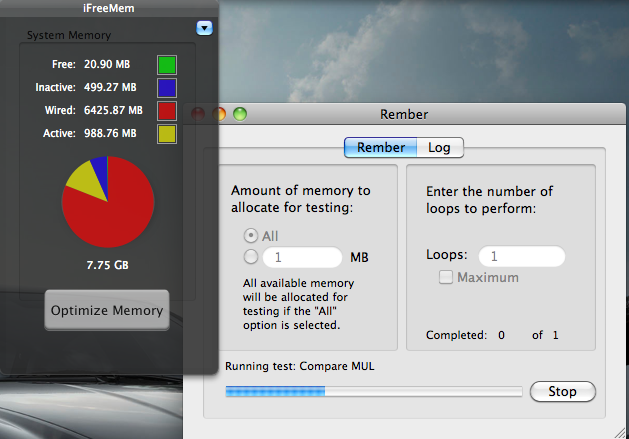Click the 'Inactive: 499.27 MB' value
Viewport: 629px width, 439px height.
[110, 87]
